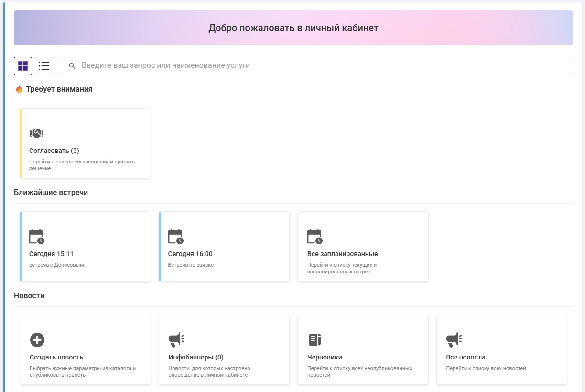
Task: Click calendar icon on Все запланированные card
Action: [314, 237]
